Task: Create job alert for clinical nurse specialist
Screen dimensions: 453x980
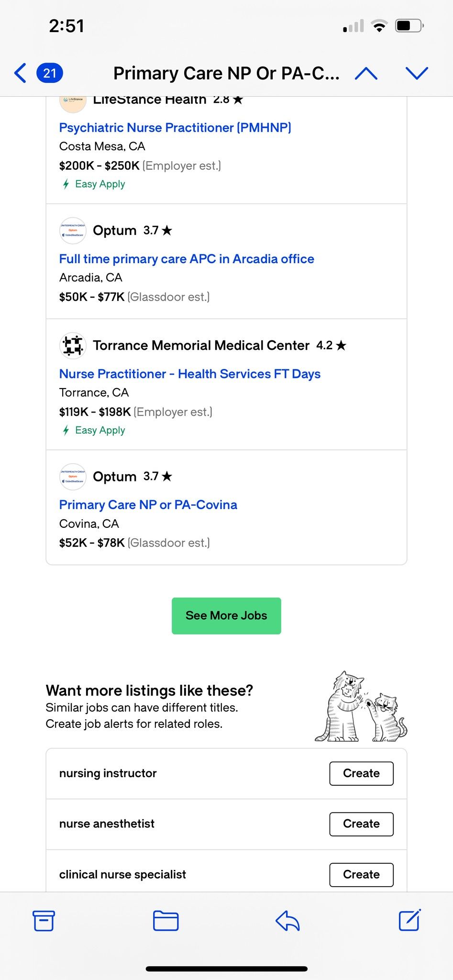Action: point(361,874)
